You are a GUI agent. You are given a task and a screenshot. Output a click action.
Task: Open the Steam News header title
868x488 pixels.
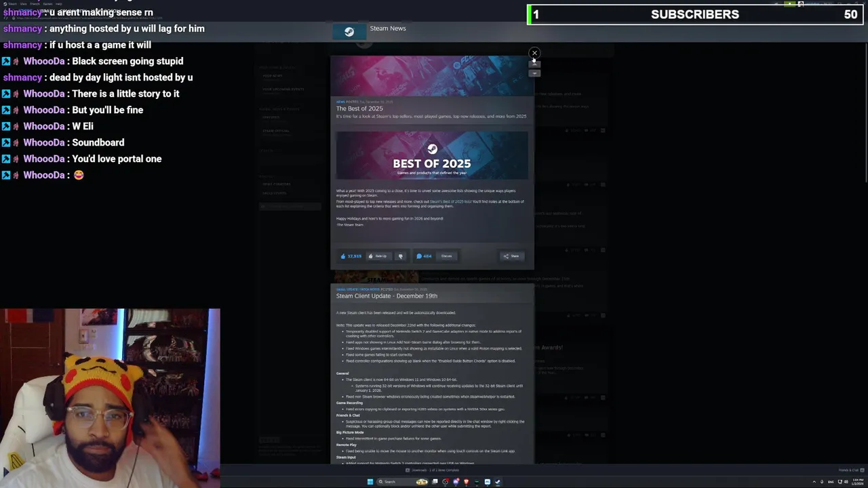pos(388,28)
